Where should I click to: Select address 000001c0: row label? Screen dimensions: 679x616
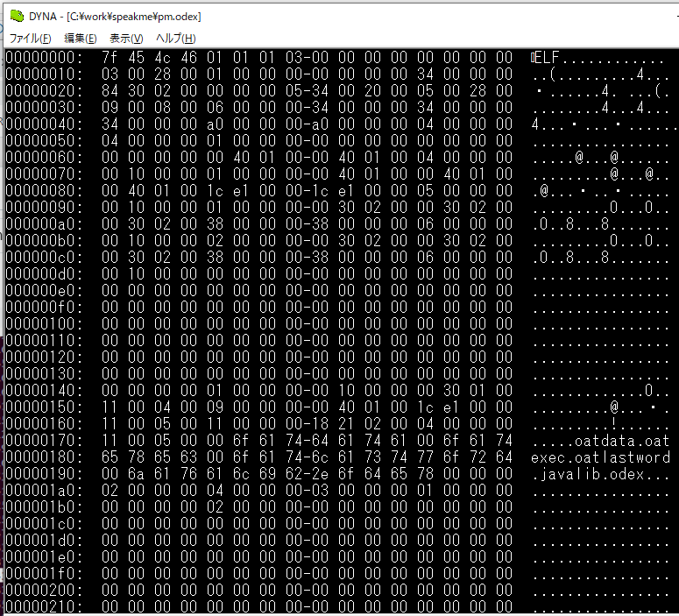(44, 524)
